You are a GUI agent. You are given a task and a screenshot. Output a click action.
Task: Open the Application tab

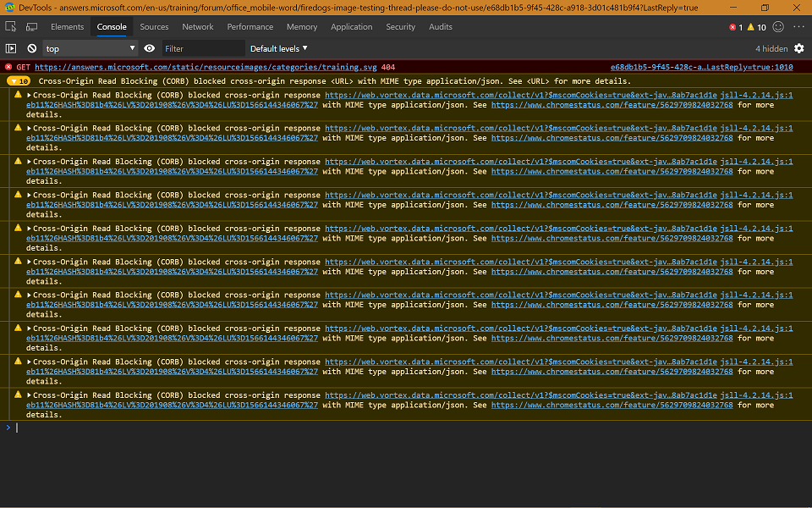point(351,26)
